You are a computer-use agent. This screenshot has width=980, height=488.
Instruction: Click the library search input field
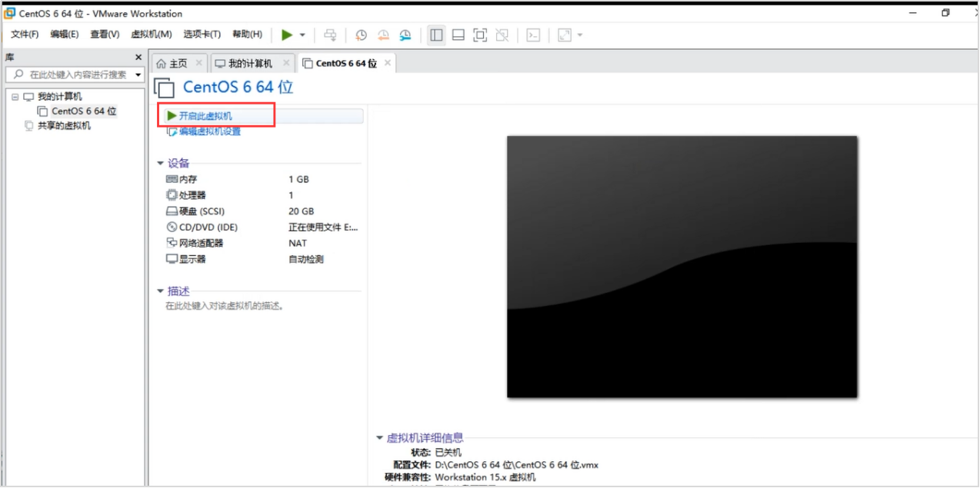click(x=69, y=75)
